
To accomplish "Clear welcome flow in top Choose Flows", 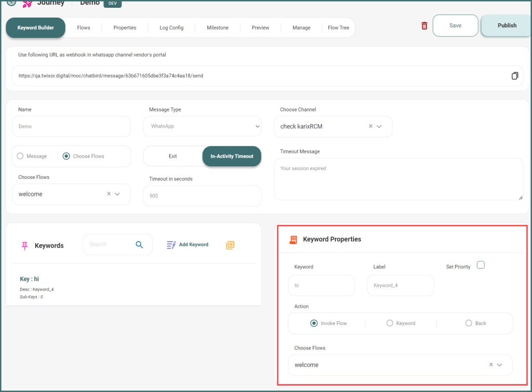I will [109, 194].
